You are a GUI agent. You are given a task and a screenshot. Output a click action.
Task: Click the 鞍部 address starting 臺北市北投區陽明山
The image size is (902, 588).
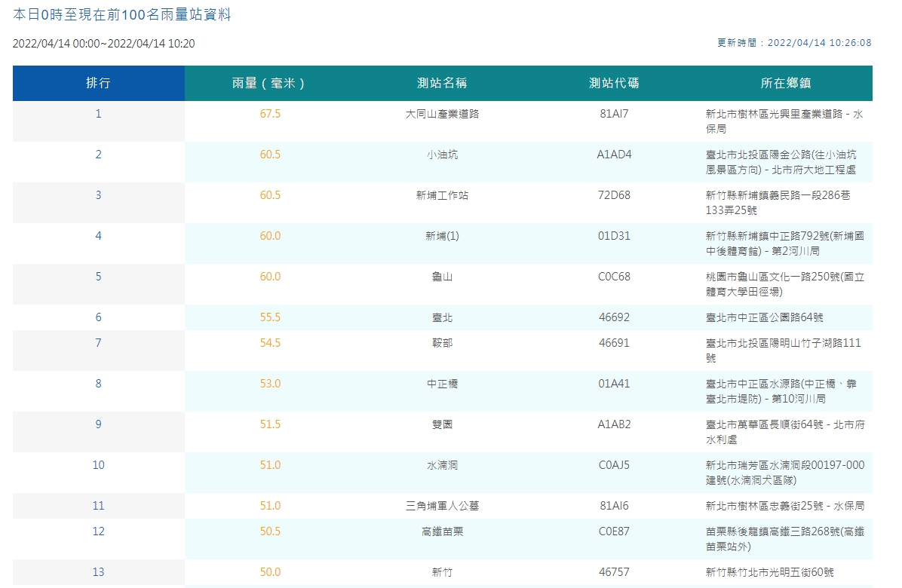[784, 351]
